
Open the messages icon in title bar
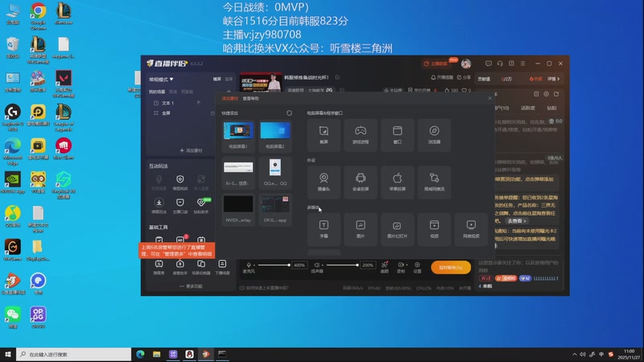tap(489, 64)
